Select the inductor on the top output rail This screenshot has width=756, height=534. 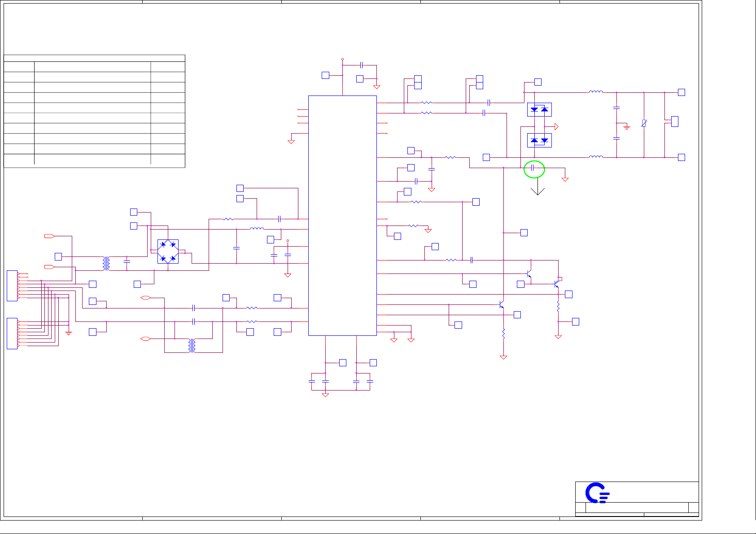point(596,92)
